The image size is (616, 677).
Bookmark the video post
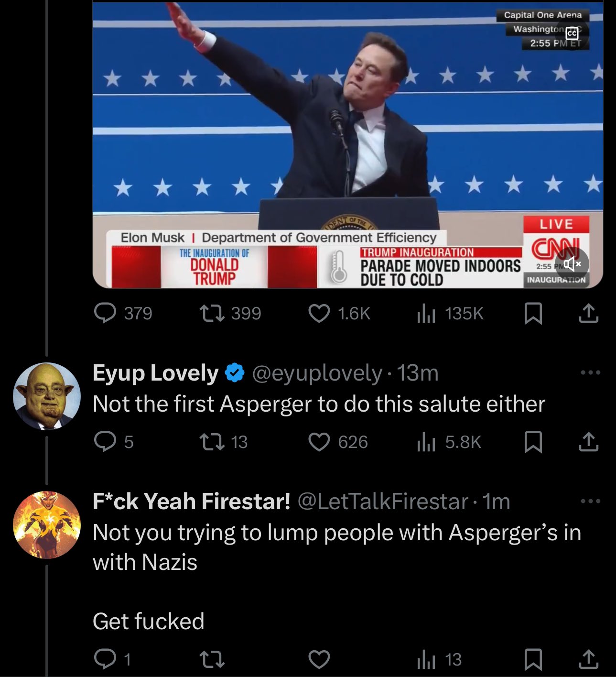533,314
